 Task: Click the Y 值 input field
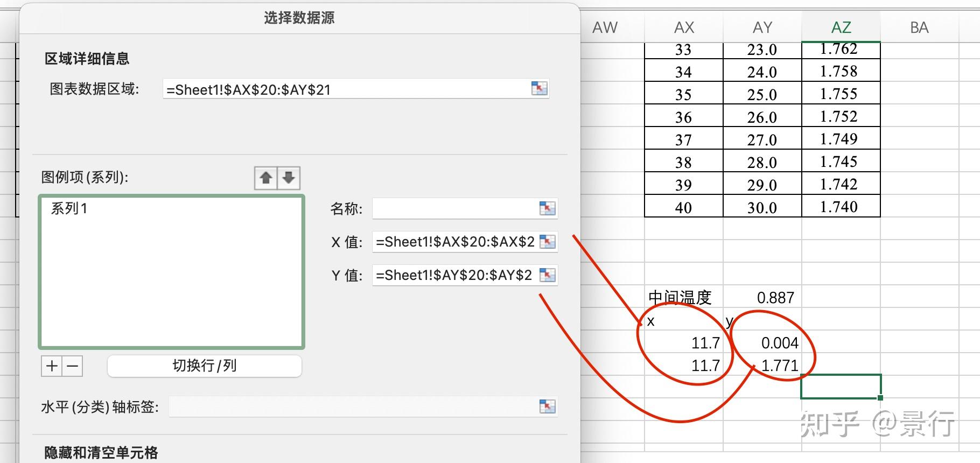pos(465,275)
